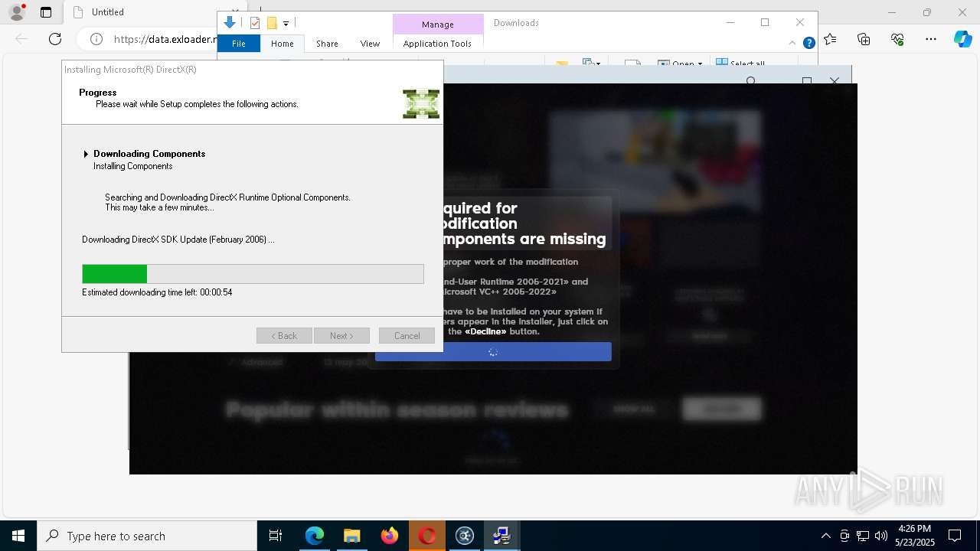This screenshot has height=551, width=980.
Task: Switch to DirectX setup taskbar icon
Action: point(502,536)
